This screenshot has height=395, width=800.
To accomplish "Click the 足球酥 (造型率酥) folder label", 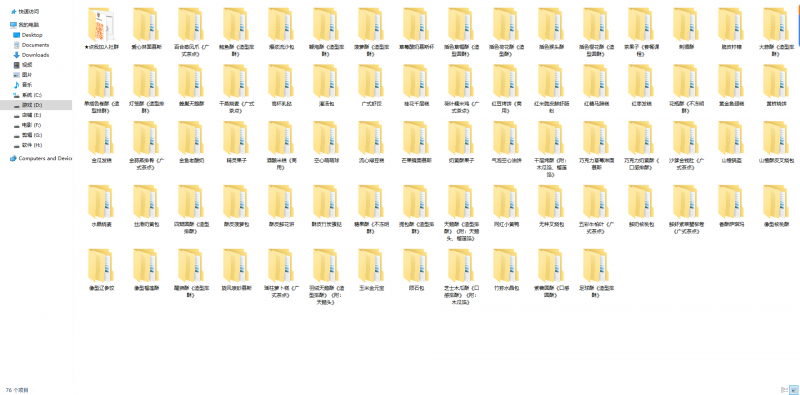I will tap(595, 291).
